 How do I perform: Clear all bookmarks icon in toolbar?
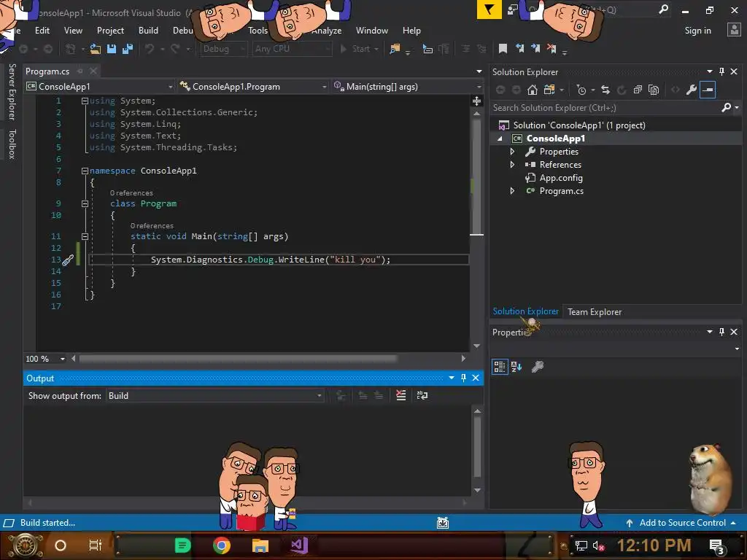tap(551, 49)
